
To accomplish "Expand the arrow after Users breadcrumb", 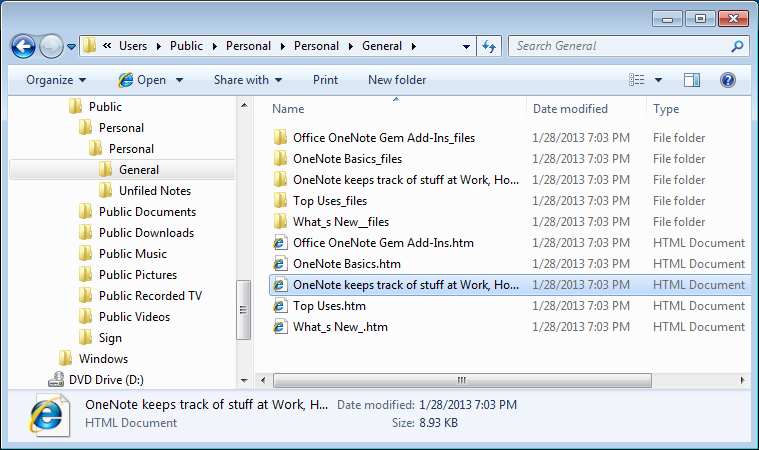I will click(158, 46).
